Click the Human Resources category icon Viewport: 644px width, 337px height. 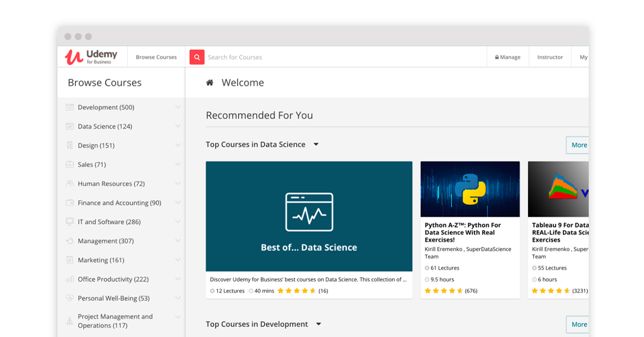(x=70, y=184)
